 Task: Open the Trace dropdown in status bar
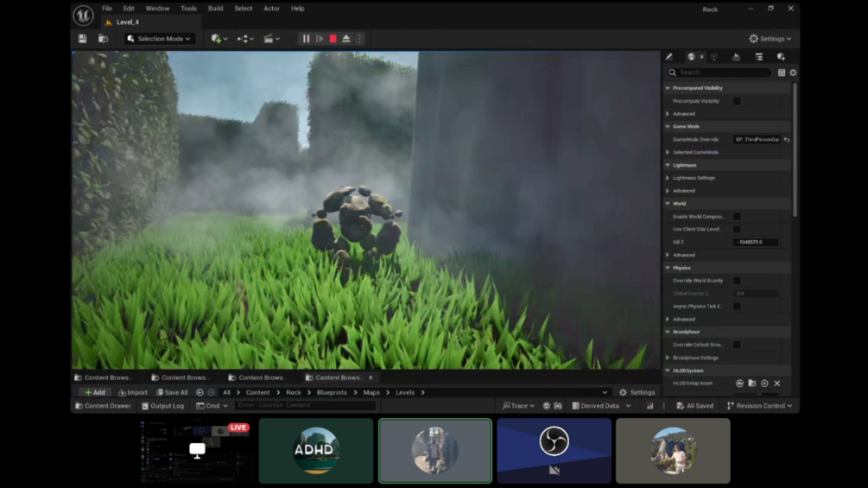[x=519, y=406]
